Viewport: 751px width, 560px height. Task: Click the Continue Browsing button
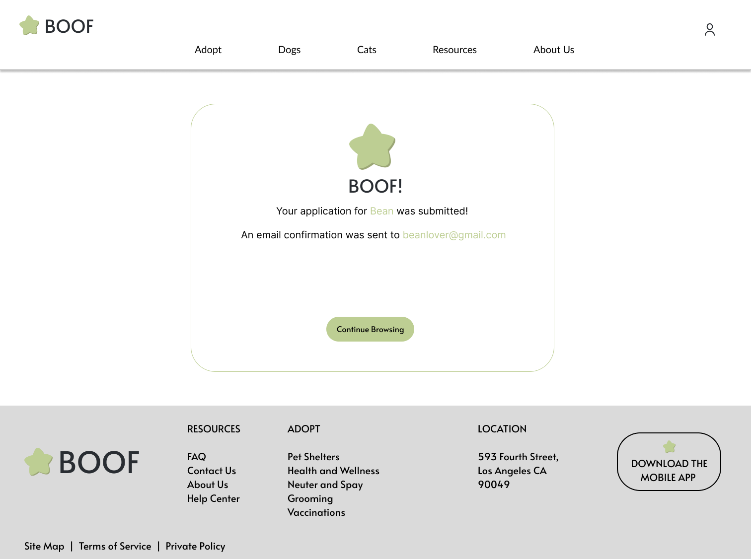pyautogui.click(x=370, y=329)
